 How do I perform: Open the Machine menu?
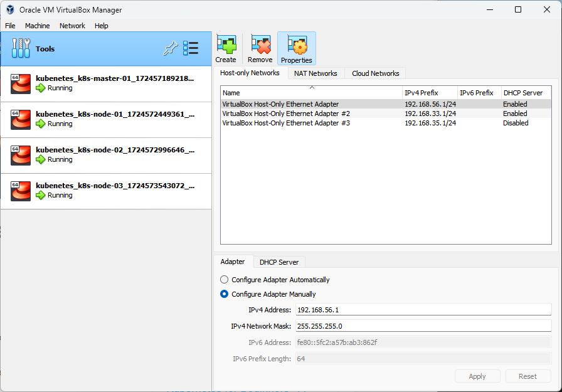(37, 26)
